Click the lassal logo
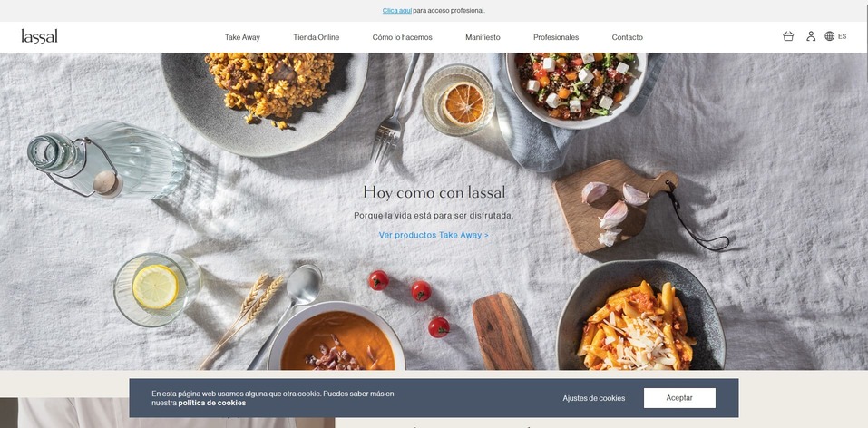868x428 pixels. [x=39, y=36]
